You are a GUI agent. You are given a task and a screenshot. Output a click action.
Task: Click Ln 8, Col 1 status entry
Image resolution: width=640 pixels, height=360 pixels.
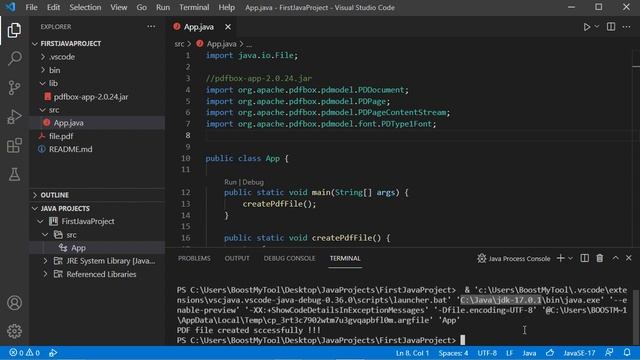pos(412,353)
